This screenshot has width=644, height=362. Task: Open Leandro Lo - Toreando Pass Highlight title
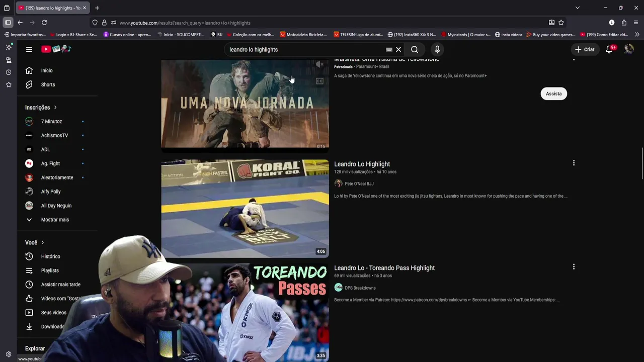(384, 268)
